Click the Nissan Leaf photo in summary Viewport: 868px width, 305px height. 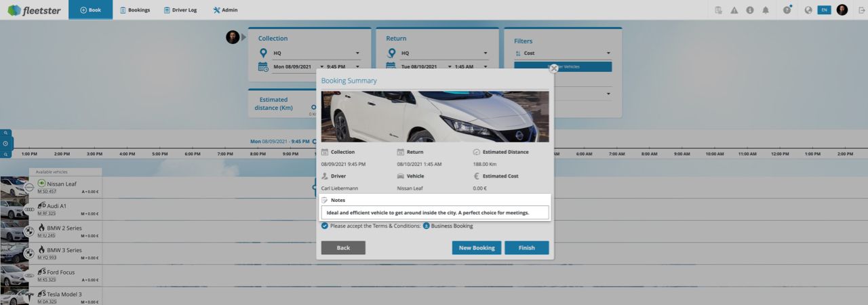pyautogui.click(x=435, y=117)
